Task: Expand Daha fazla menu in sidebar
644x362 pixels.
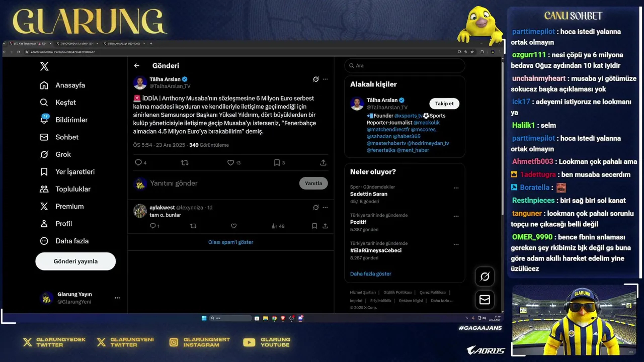Action: coord(64,241)
